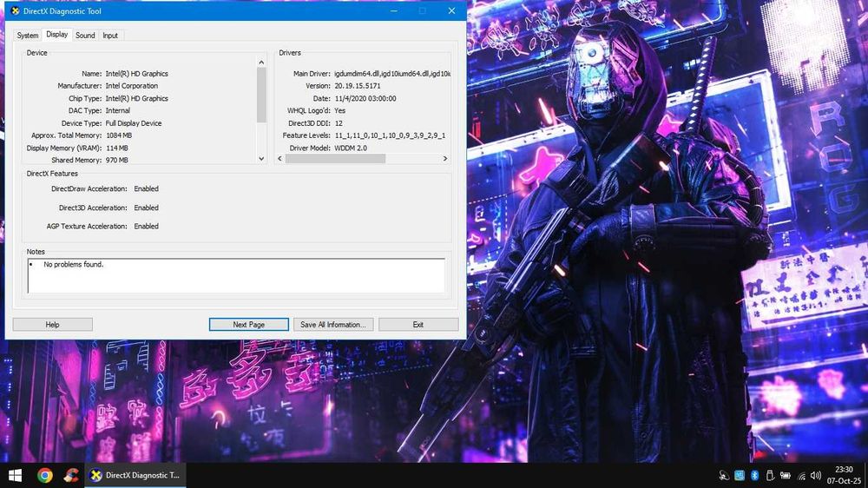
Task: Switch to the Sound tab
Action: click(85, 36)
